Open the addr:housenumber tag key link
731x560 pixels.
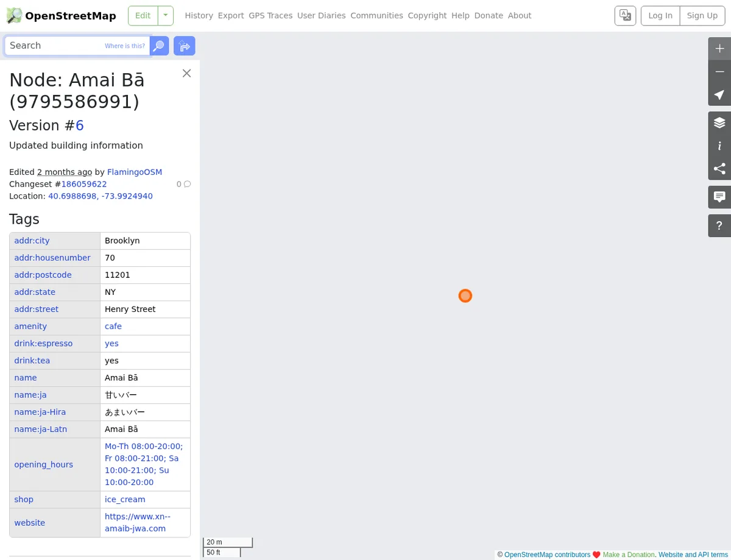(x=52, y=258)
